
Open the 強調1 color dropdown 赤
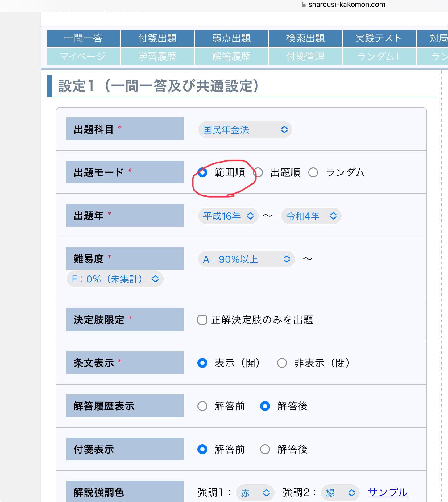point(255,493)
